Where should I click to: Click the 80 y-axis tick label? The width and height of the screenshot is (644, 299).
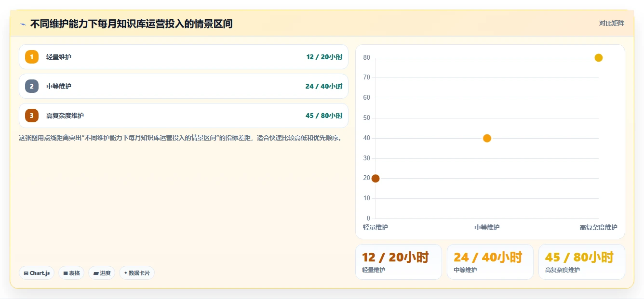(x=366, y=58)
